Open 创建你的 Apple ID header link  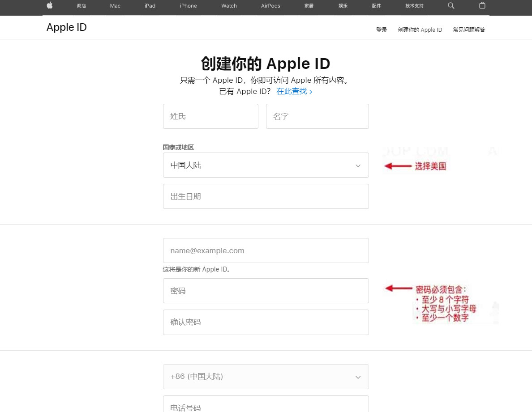pos(420,30)
